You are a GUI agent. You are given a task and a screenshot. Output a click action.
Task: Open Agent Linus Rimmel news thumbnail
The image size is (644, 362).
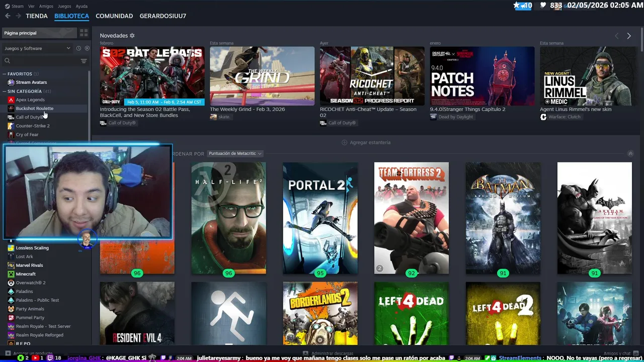tap(588, 76)
